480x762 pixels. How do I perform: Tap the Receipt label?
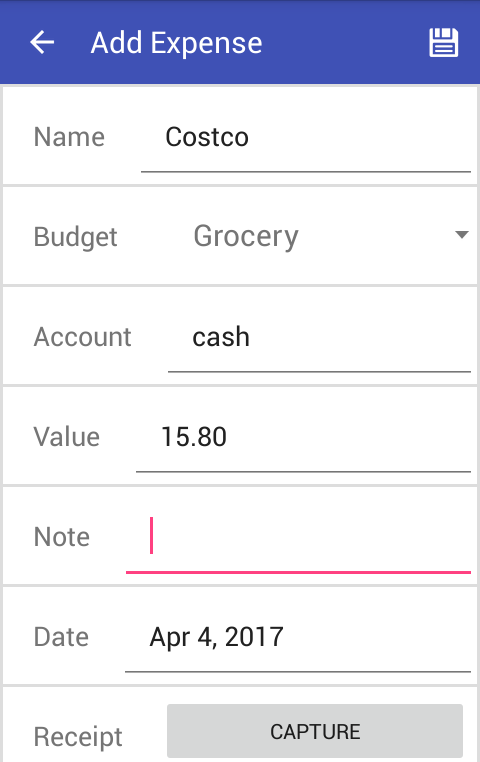[78, 738]
